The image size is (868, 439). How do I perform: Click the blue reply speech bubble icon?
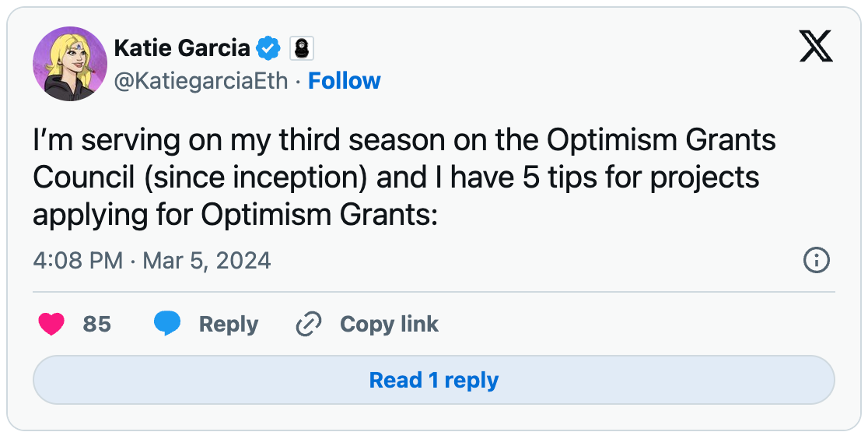point(167,324)
